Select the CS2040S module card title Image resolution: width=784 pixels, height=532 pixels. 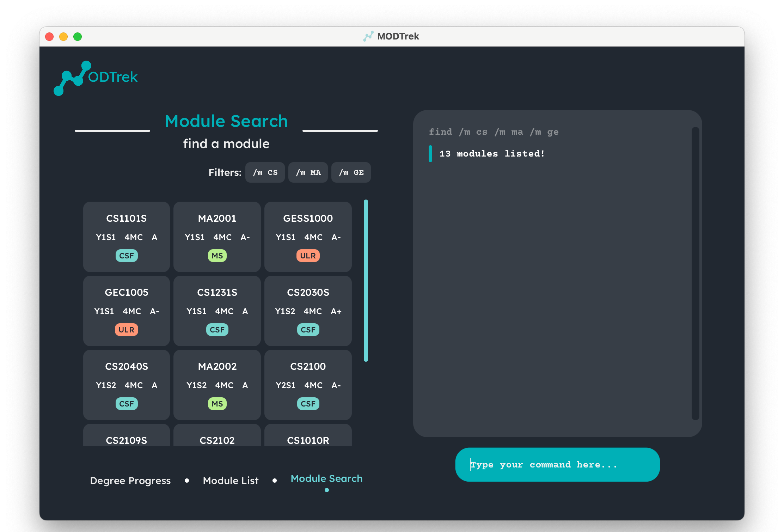pos(127,367)
